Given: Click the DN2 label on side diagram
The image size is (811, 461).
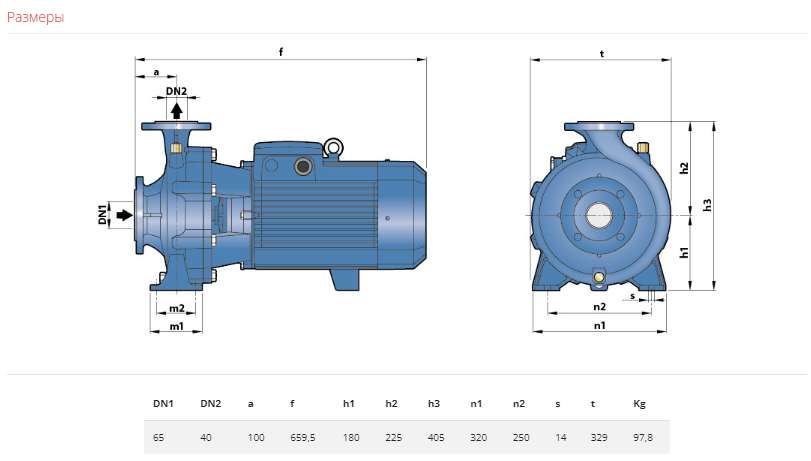Looking at the screenshot, I should pos(176,91).
